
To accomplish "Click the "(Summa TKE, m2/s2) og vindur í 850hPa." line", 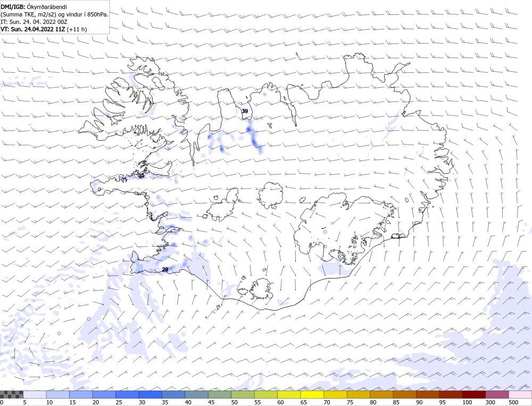I will point(54,14).
